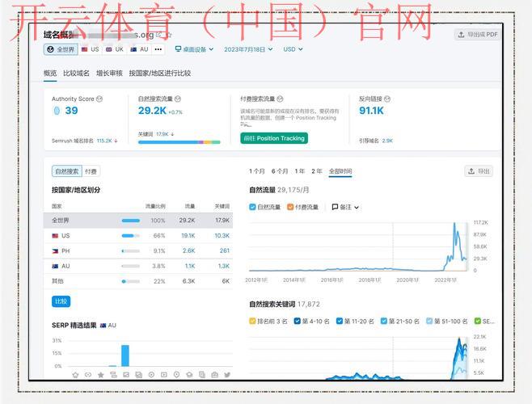Set the chart range to 2 年
Screen dimensions: 532x404
(317, 171)
